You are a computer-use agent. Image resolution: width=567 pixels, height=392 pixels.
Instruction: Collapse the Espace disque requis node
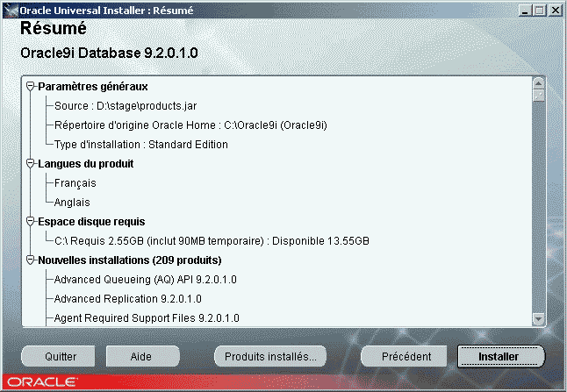(32, 221)
